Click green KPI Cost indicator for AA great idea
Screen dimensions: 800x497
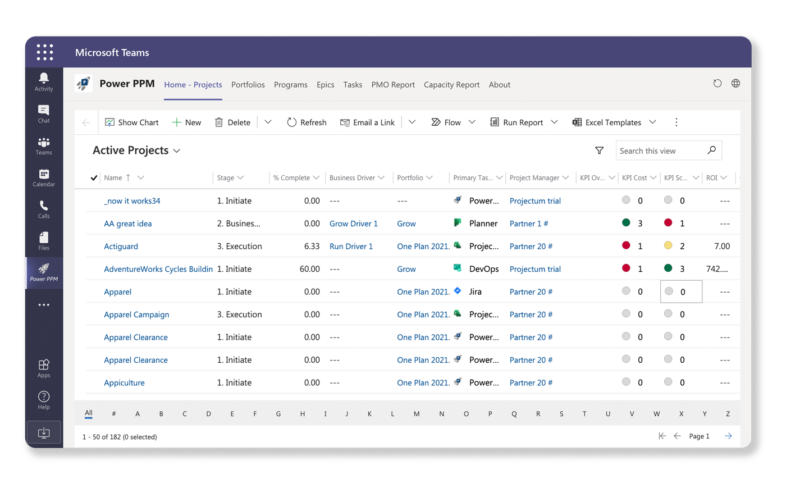(x=626, y=222)
